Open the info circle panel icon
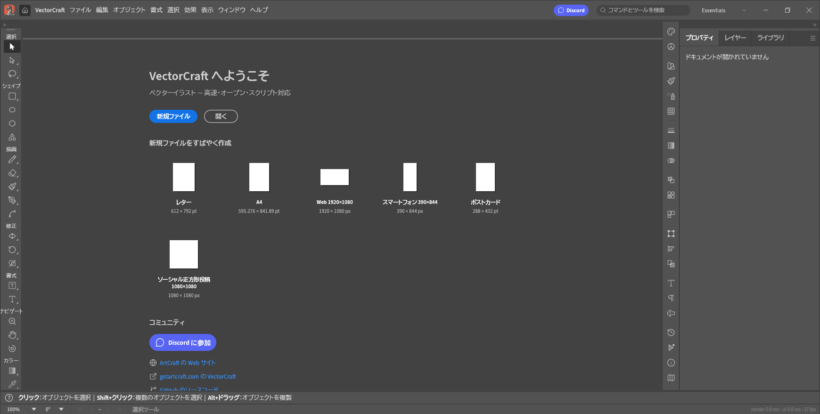The width and height of the screenshot is (820, 414). pos(671,363)
